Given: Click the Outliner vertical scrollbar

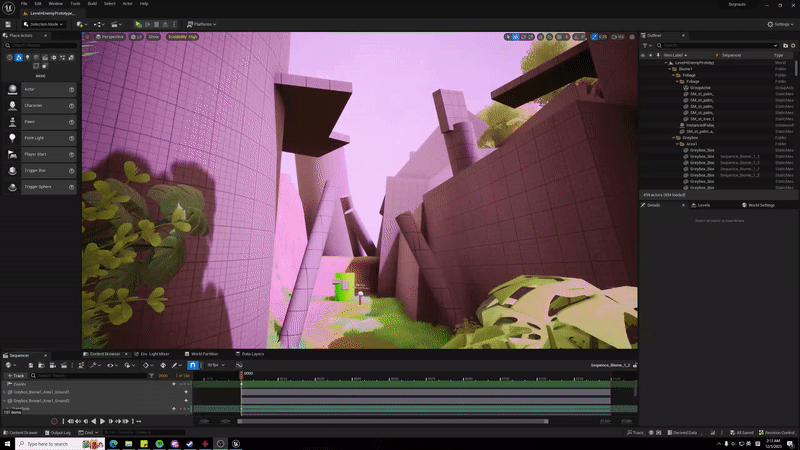Looking at the screenshot, I should coord(796,68).
